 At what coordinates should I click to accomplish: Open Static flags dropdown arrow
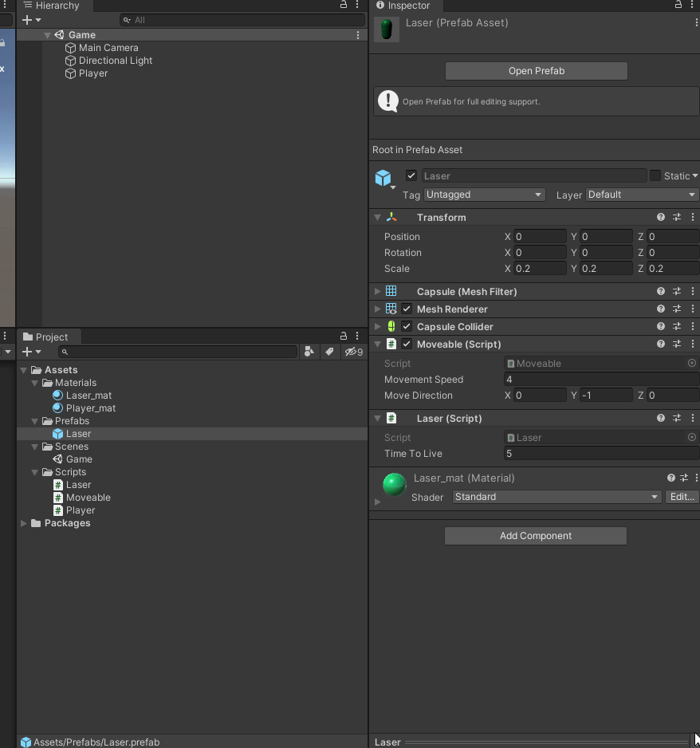coord(695,176)
